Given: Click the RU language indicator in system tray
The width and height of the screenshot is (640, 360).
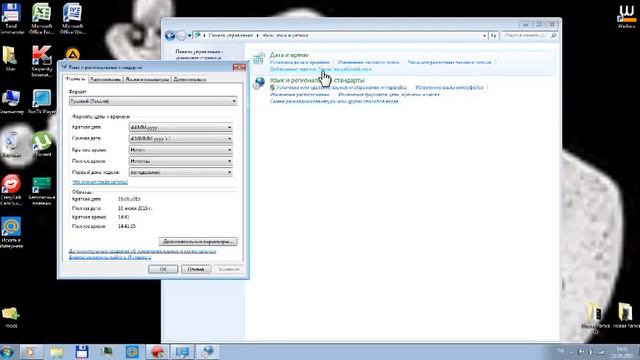Looking at the screenshot, I should pyautogui.click(x=560, y=351).
